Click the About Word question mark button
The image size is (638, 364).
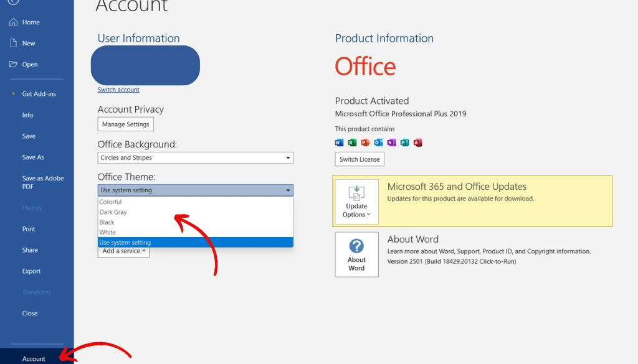[356, 254]
